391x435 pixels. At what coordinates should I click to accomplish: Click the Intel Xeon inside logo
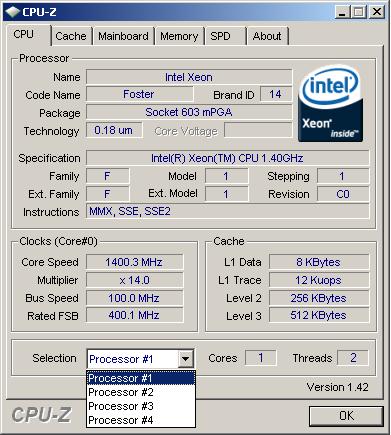click(x=330, y=104)
